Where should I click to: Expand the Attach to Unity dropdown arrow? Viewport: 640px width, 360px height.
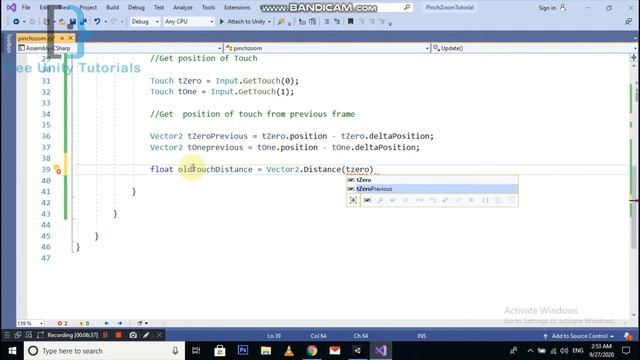(x=269, y=22)
